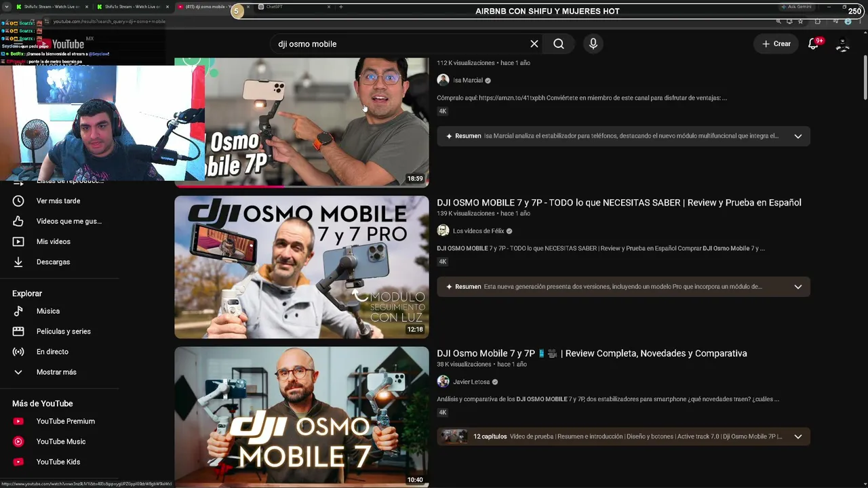Start voice search with microphone icon
The height and width of the screenshot is (488, 868).
(x=593, y=44)
